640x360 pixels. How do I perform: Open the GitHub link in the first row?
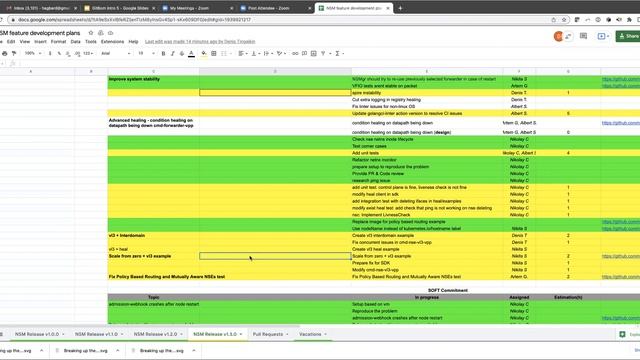pyautogui.click(x=621, y=79)
